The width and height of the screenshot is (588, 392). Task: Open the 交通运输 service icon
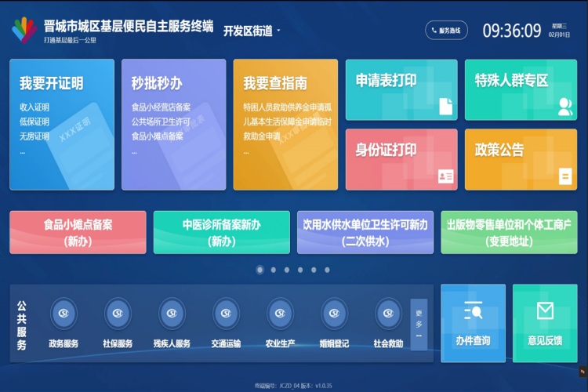[x=226, y=314]
